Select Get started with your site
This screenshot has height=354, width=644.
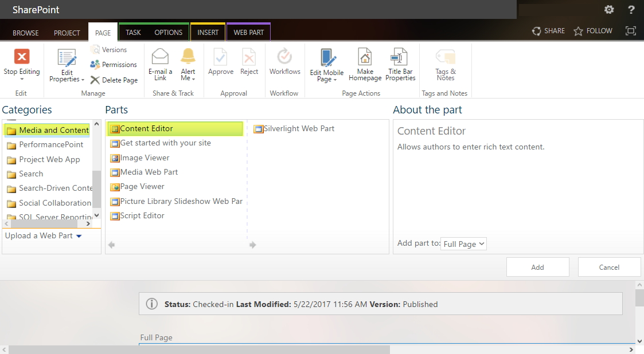(x=161, y=143)
